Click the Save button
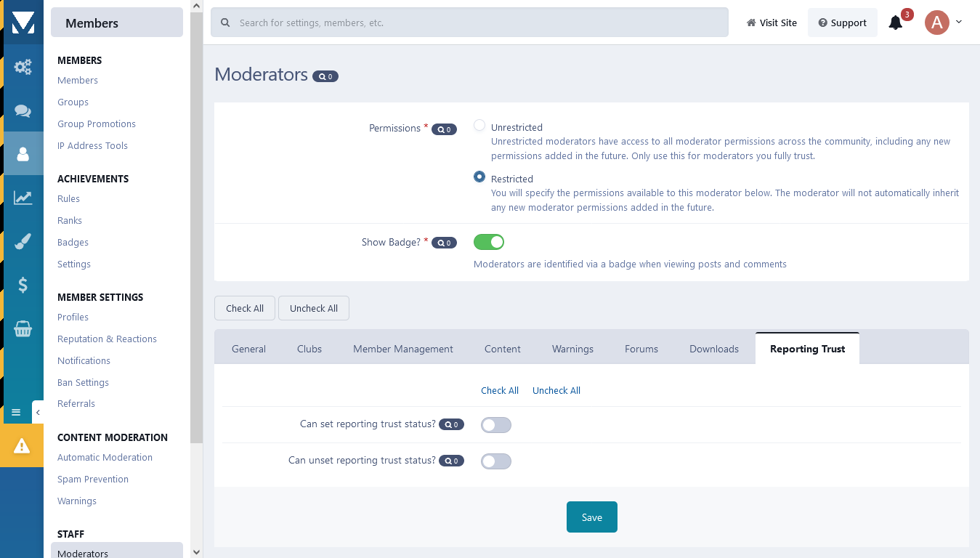This screenshot has height=558, width=980. point(592,517)
